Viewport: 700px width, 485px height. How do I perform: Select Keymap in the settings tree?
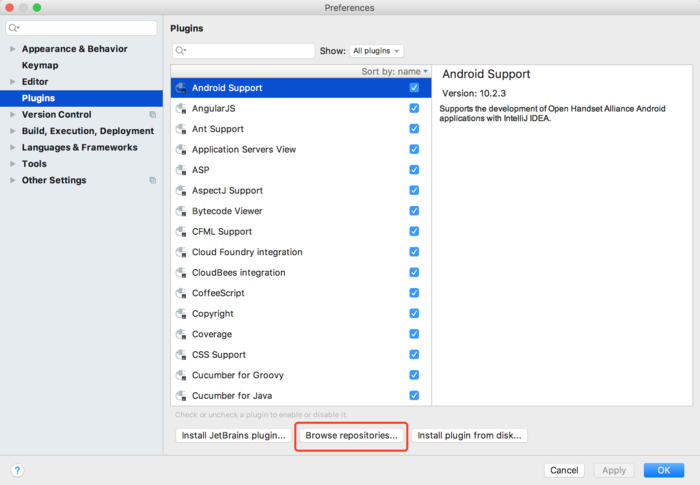tap(40, 65)
